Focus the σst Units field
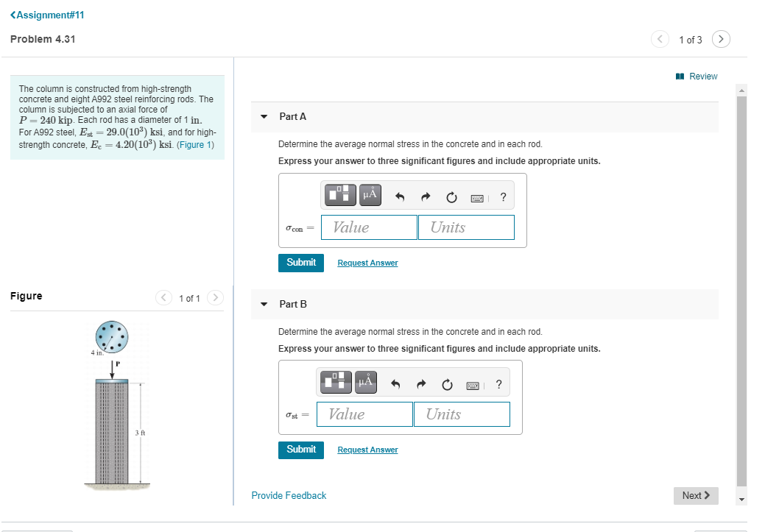 click(x=462, y=414)
